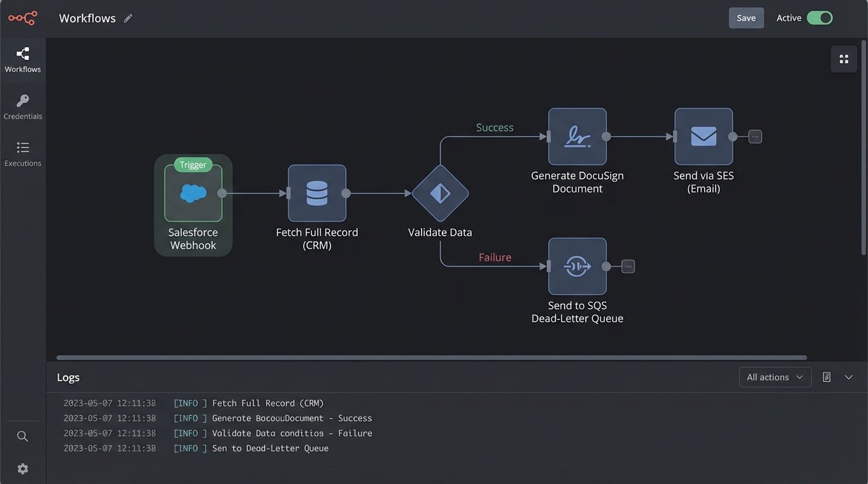Open the Send via SES (Email) node

(x=703, y=136)
